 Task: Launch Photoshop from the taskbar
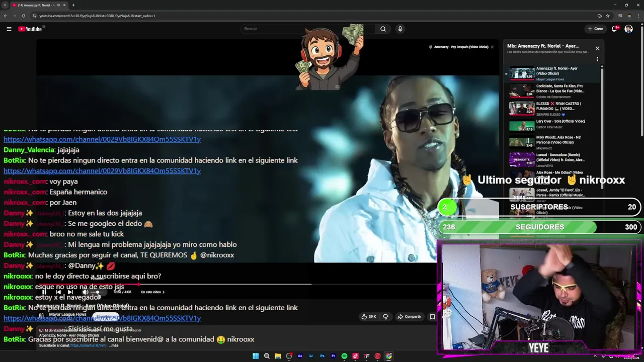(x=322, y=356)
